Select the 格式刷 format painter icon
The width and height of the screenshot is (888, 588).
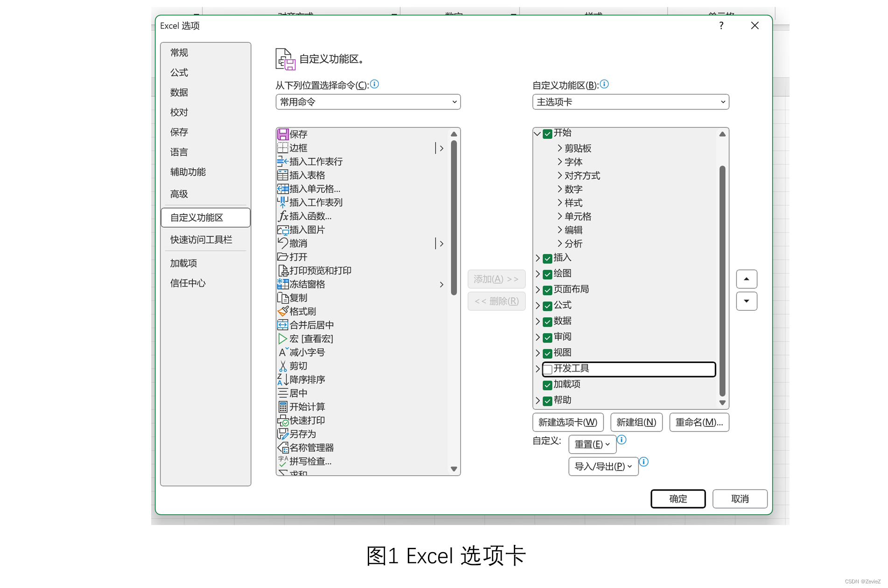(x=283, y=311)
